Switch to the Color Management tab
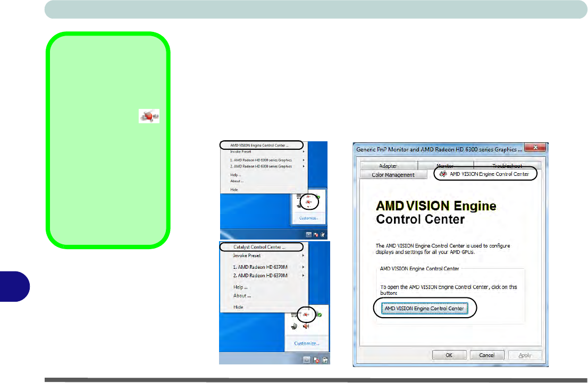The image size is (588, 383). [x=394, y=175]
